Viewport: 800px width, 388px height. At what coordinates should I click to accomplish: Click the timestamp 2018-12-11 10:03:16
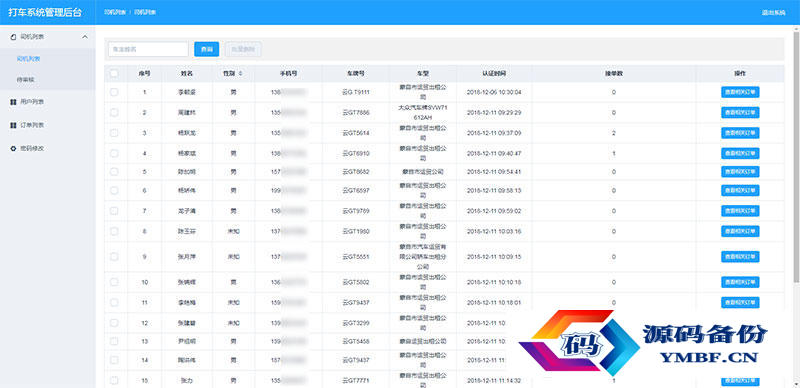pos(494,231)
